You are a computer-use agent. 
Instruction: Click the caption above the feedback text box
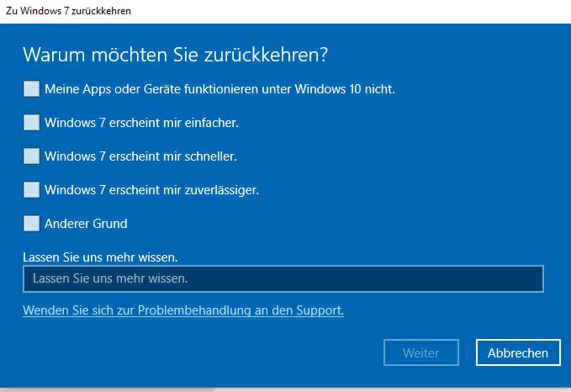pyautogui.click(x=100, y=256)
